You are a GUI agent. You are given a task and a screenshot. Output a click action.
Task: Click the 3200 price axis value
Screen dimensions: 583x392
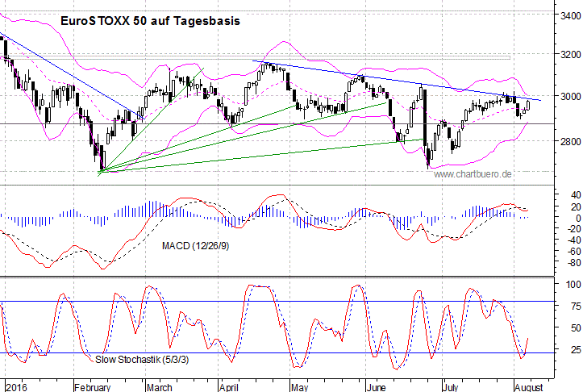[571, 55]
